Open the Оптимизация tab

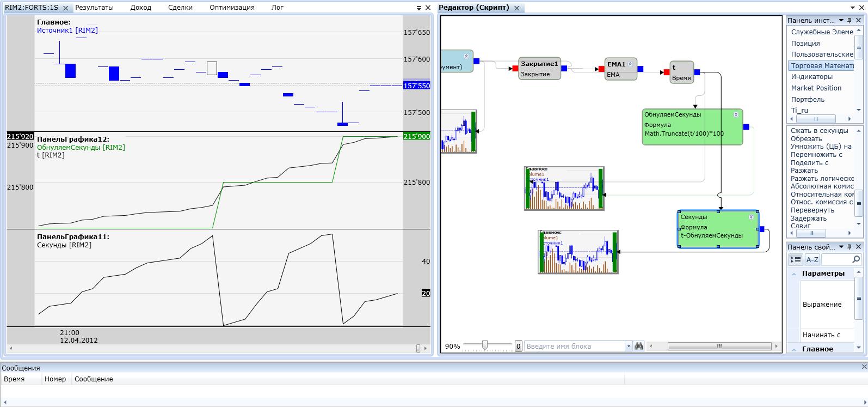tap(232, 8)
